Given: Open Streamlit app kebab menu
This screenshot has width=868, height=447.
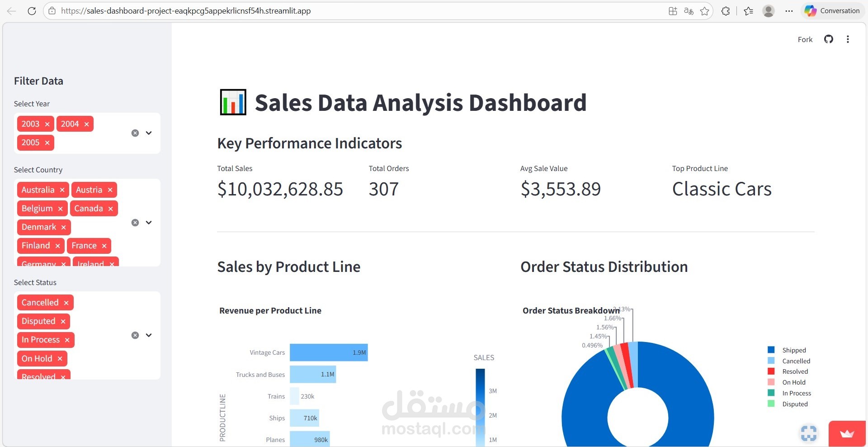Looking at the screenshot, I should 848,39.
